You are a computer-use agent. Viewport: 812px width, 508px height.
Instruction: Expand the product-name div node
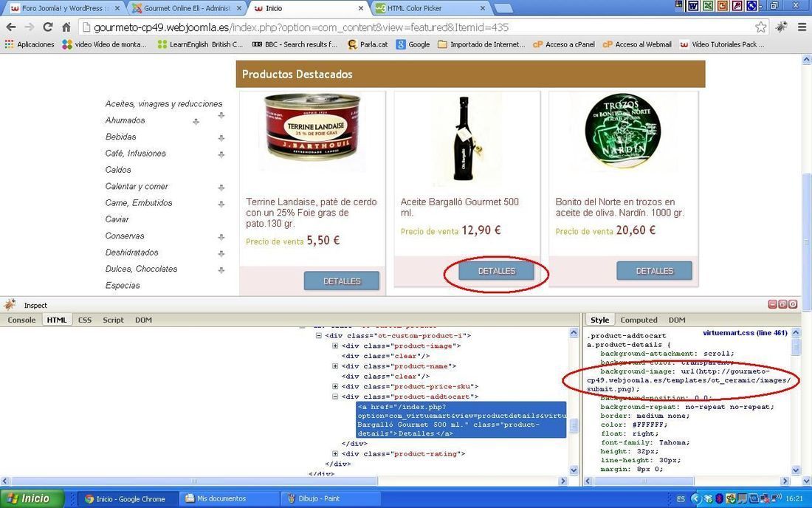[x=335, y=366]
